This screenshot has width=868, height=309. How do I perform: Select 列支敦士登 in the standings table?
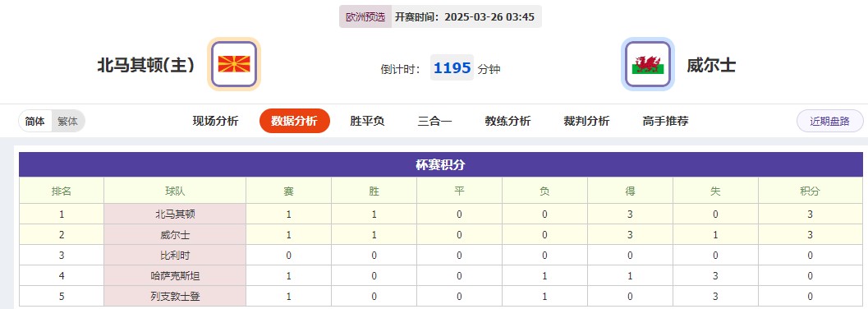tap(175, 297)
